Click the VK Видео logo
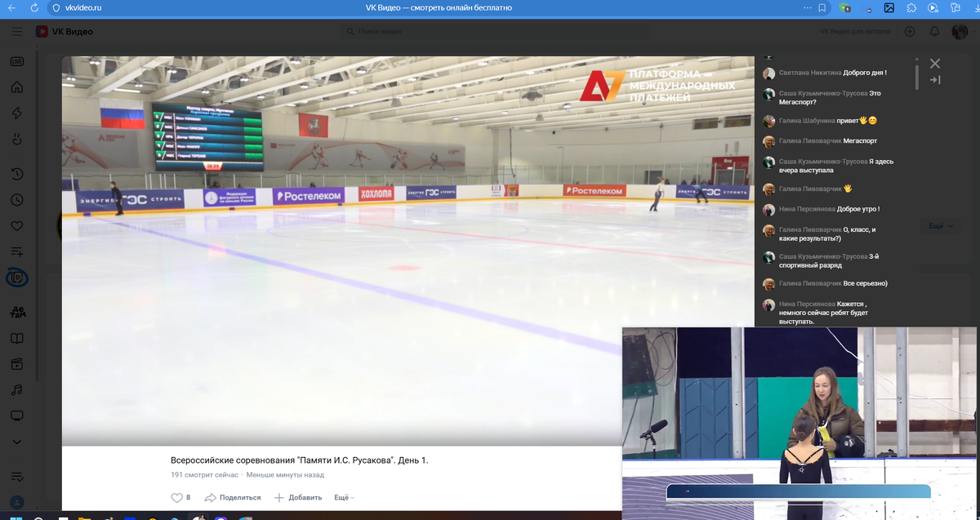This screenshot has width=980, height=520. tap(65, 32)
